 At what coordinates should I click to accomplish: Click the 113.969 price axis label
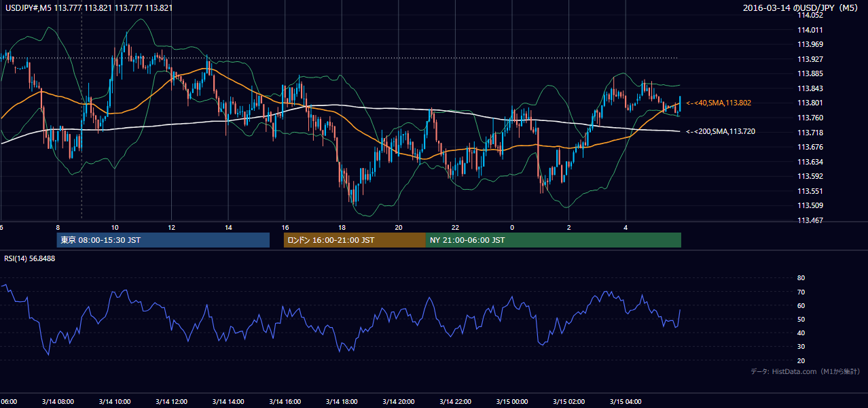click(x=810, y=44)
